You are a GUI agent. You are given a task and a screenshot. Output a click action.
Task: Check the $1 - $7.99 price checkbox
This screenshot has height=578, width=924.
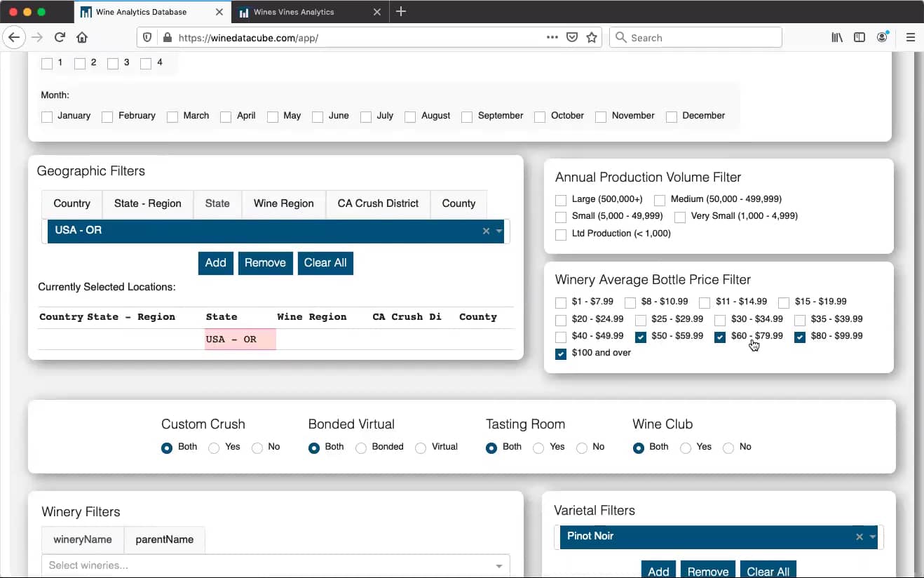(561, 303)
